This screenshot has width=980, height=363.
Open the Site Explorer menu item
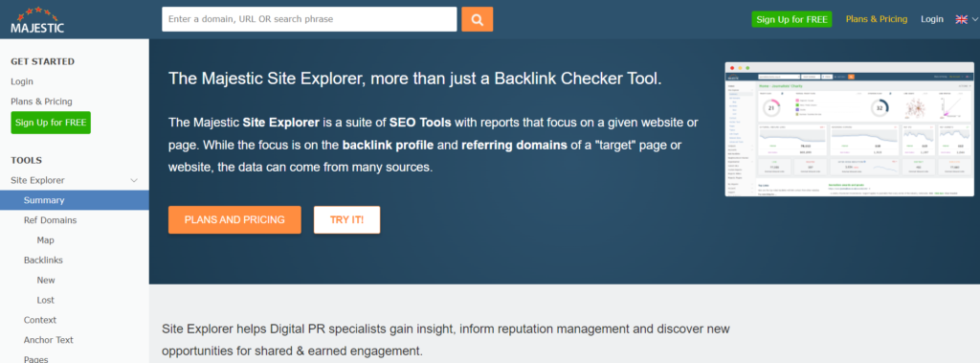[37, 180]
